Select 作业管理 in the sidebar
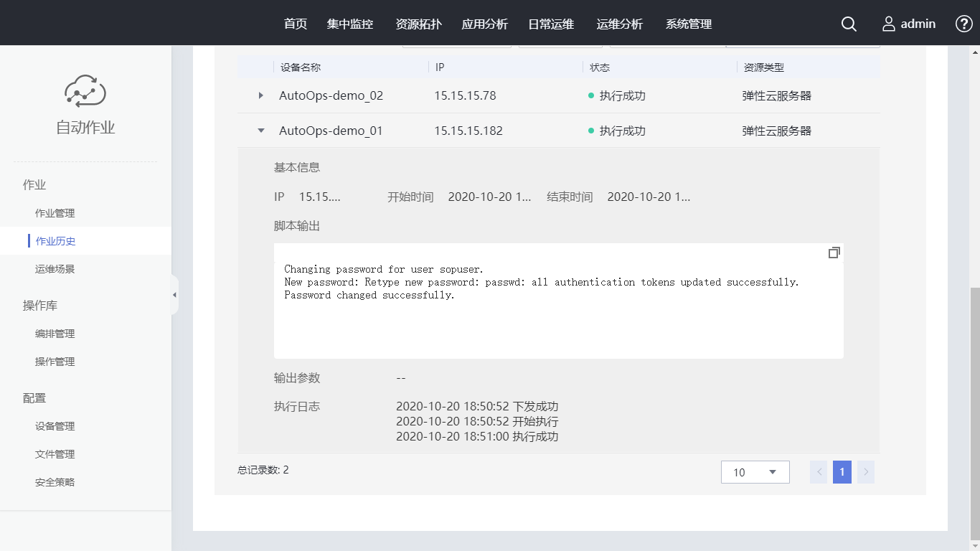 tap(55, 213)
